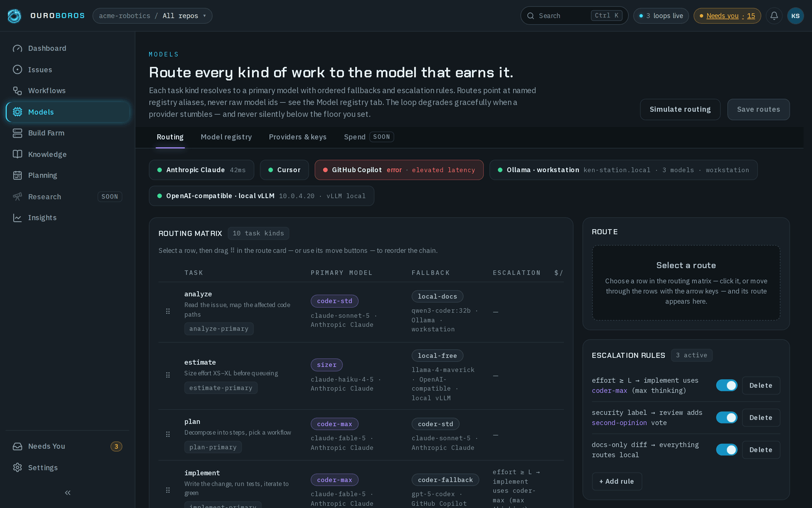Image resolution: width=812 pixels, height=508 pixels.
Task: Click the local-docs fallback badge
Action: [x=438, y=296]
